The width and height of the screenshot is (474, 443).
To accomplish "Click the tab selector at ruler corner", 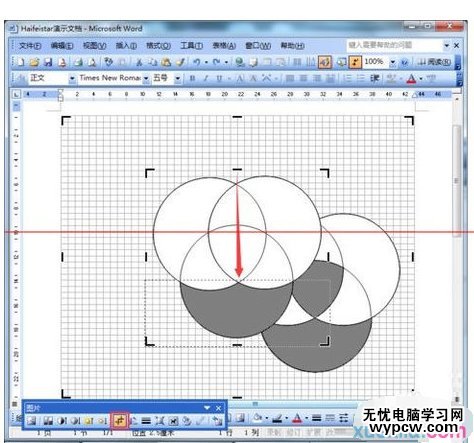I will coord(16,95).
